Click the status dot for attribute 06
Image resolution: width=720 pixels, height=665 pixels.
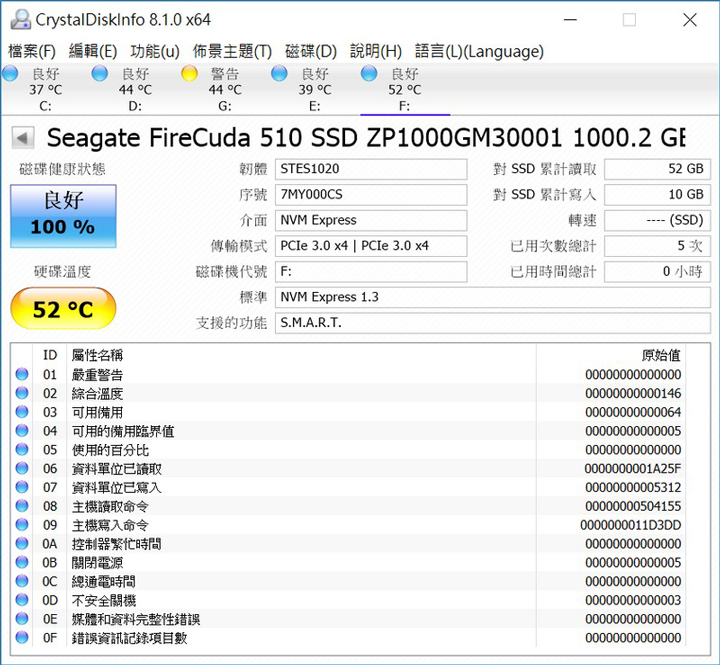tap(22, 468)
